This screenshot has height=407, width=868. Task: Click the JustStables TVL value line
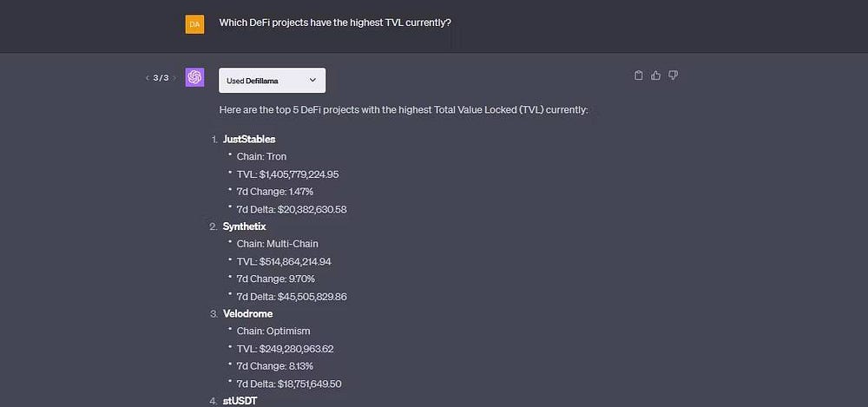[287, 174]
